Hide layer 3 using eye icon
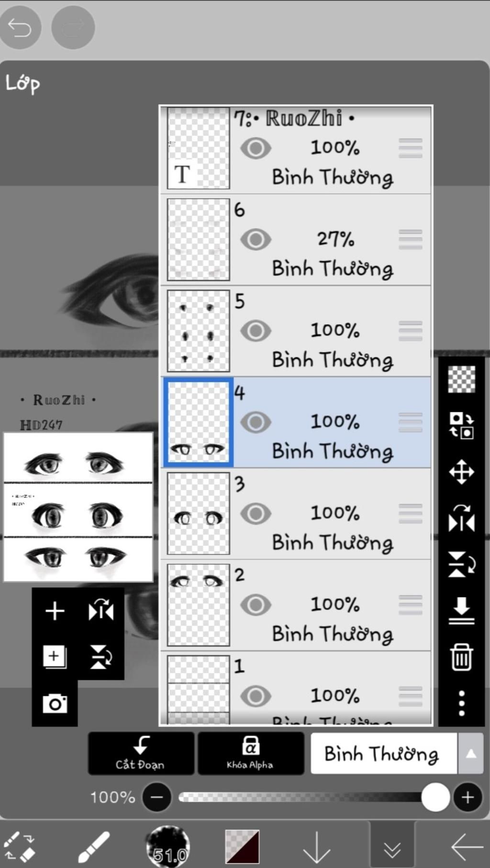 256,513
